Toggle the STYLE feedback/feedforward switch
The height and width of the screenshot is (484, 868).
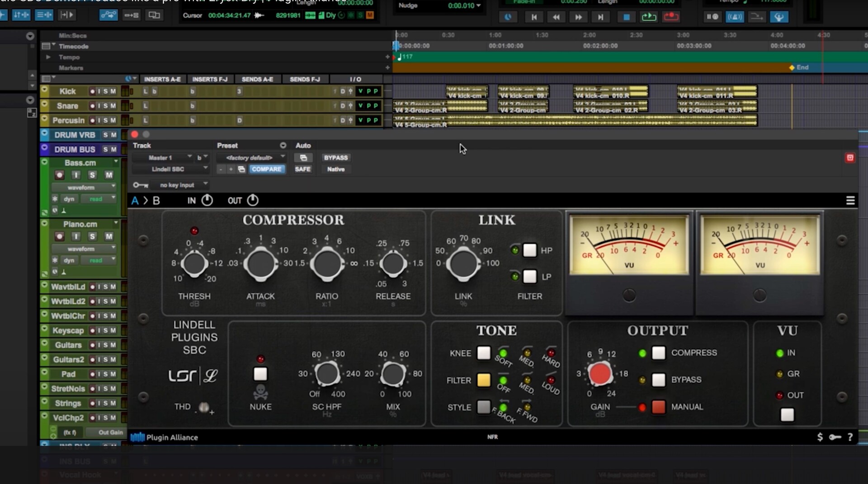(x=484, y=407)
